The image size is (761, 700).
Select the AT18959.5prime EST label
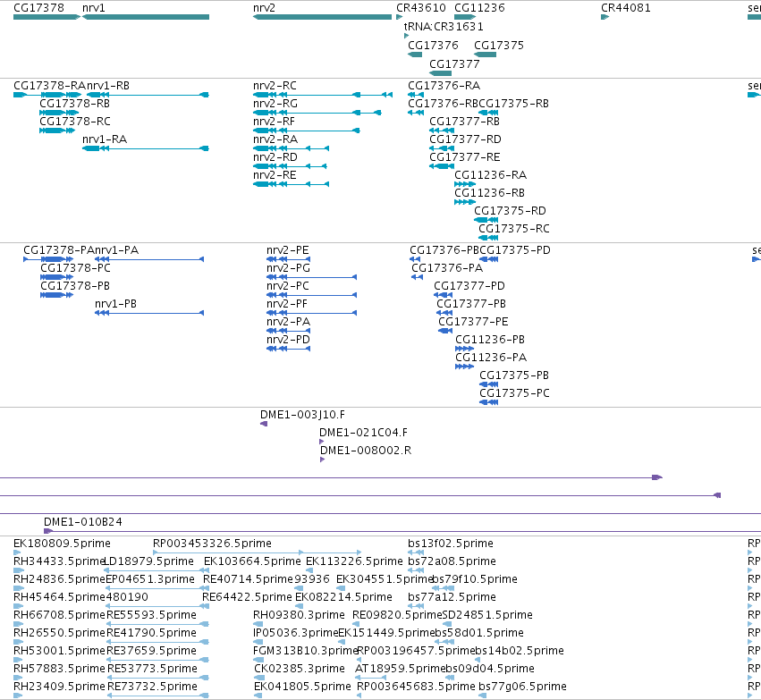(401, 669)
